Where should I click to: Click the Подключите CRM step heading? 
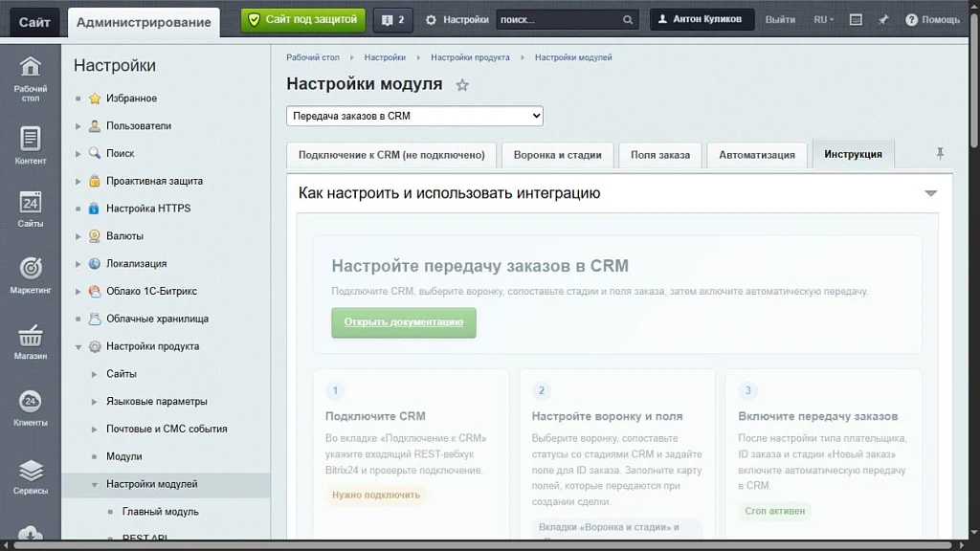click(x=375, y=416)
